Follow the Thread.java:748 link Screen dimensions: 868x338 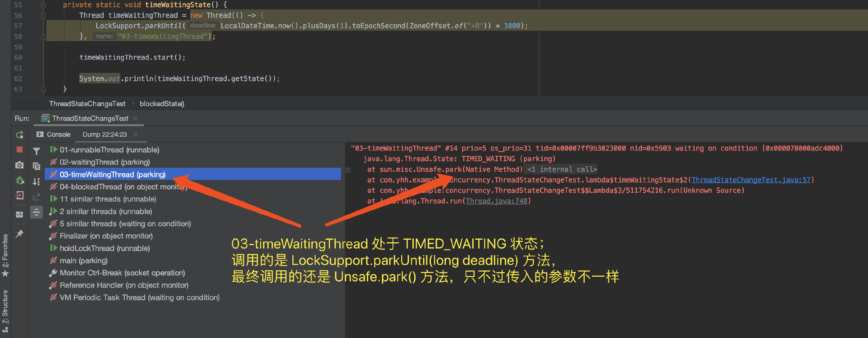(x=496, y=201)
